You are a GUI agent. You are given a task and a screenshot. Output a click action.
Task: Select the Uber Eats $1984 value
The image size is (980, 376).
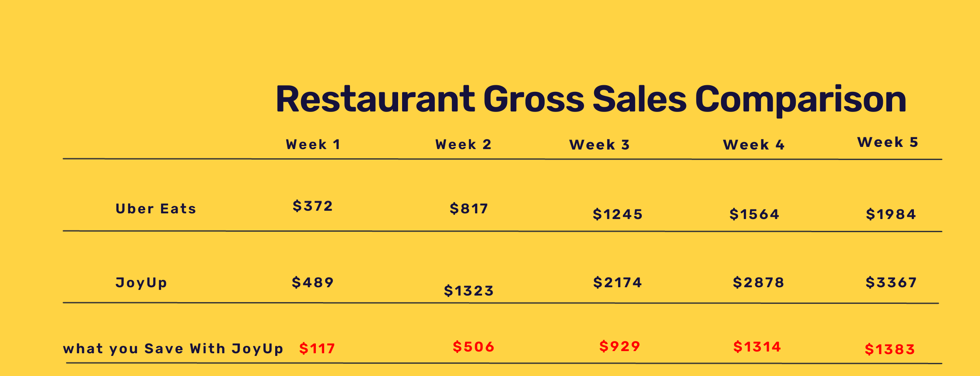pyautogui.click(x=891, y=214)
